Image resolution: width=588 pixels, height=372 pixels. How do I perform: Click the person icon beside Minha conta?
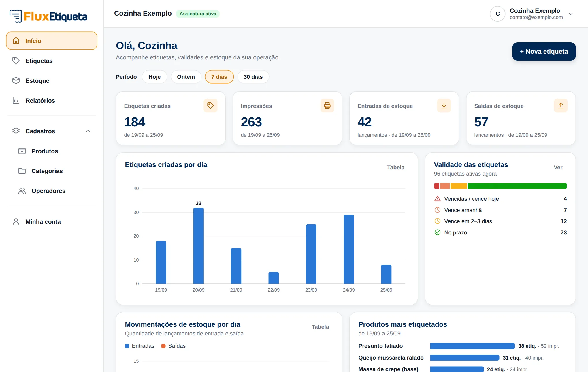16,221
